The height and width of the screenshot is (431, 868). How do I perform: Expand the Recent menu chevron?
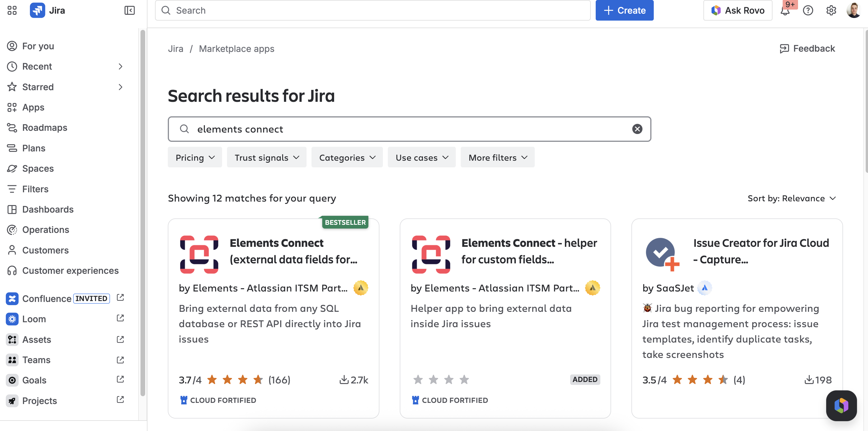120,66
